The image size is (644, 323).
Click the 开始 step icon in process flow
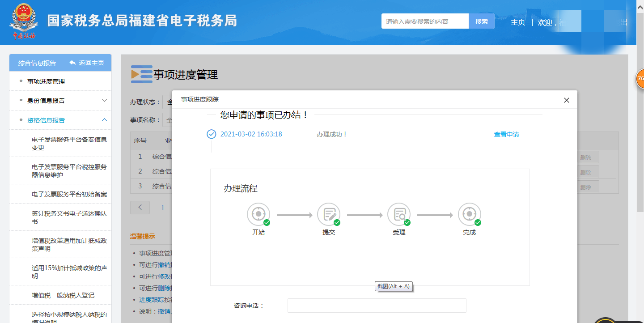258,214
